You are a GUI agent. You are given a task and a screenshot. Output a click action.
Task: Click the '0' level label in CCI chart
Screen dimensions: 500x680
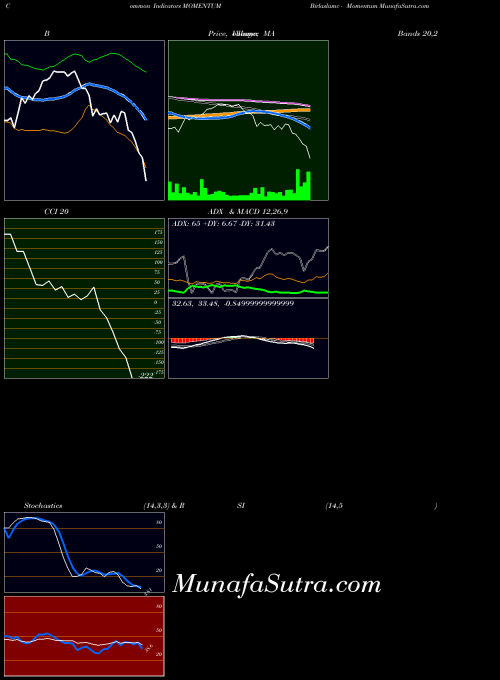click(x=156, y=302)
